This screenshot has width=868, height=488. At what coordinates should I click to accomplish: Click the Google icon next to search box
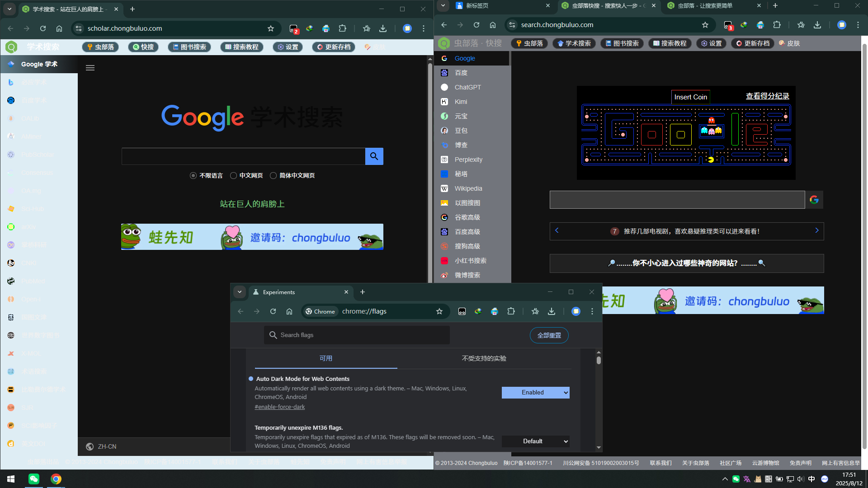coord(814,200)
